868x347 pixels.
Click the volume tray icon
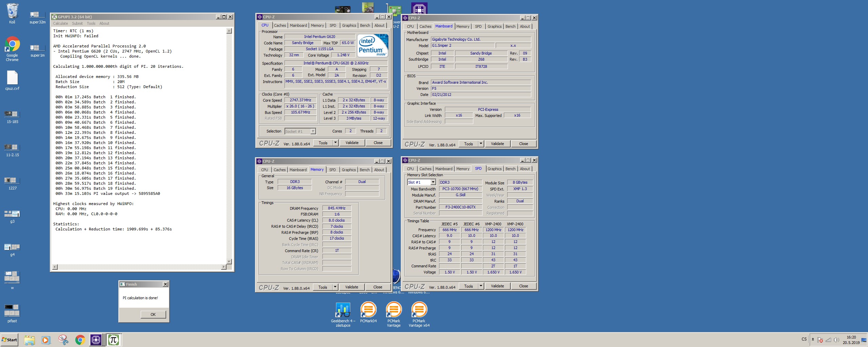coord(836,340)
